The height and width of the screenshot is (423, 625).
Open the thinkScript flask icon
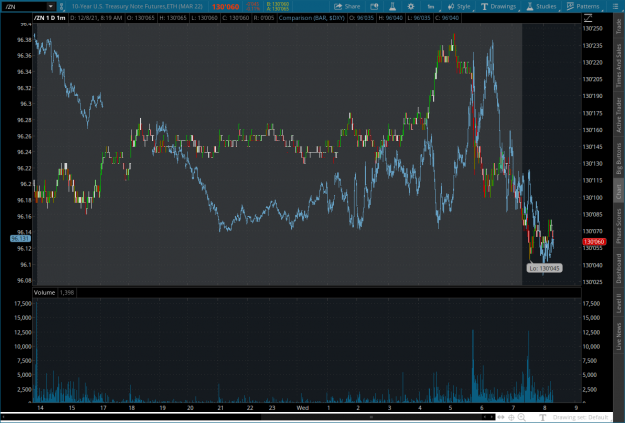pos(392,6)
